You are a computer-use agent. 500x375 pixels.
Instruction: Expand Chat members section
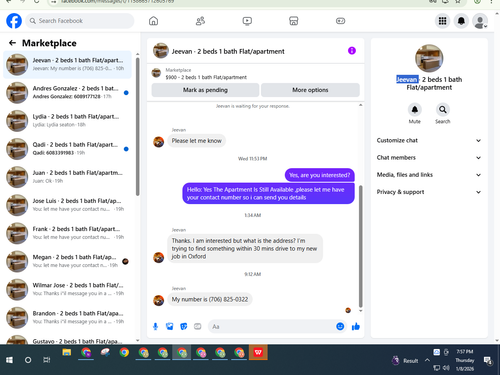(x=429, y=158)
